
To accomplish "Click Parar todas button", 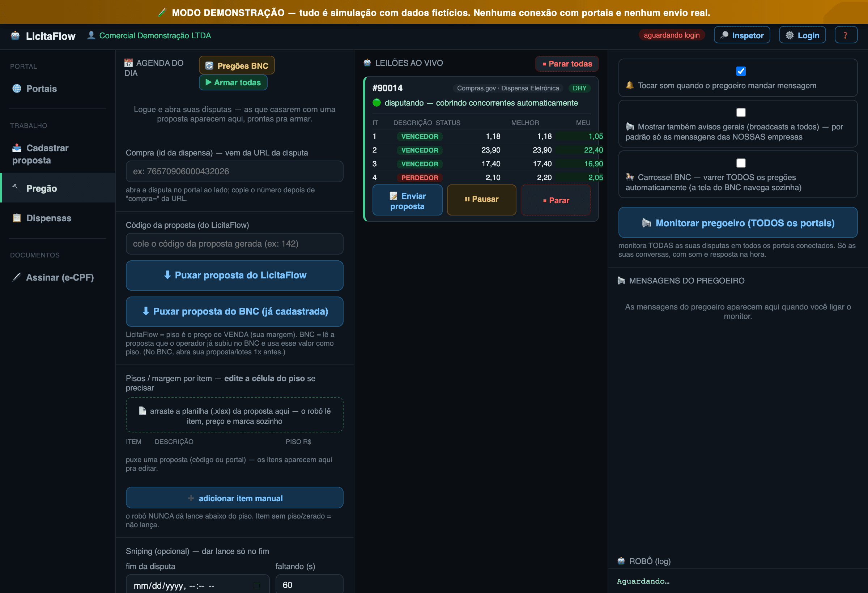I will point(567,64).
